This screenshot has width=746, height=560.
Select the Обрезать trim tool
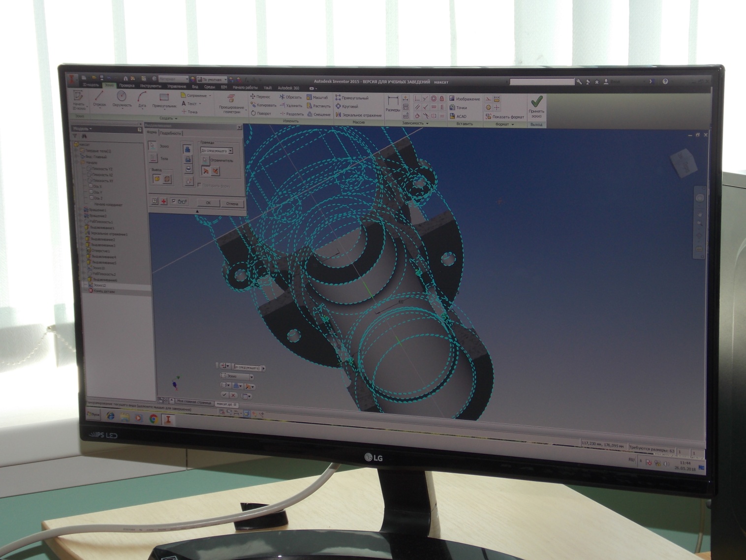[x=290, y=97]
